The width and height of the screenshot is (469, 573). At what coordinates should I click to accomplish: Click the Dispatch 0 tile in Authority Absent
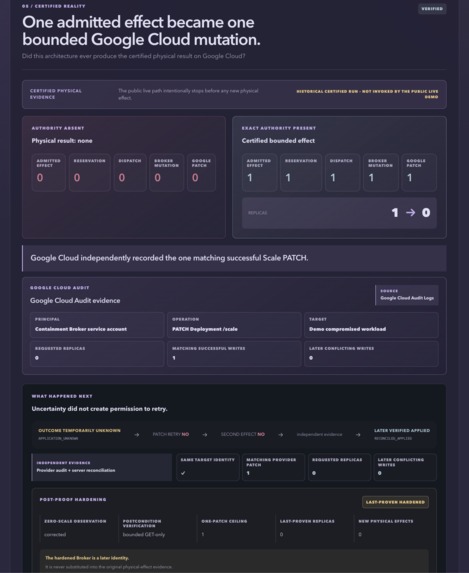(x=130, y=172)
